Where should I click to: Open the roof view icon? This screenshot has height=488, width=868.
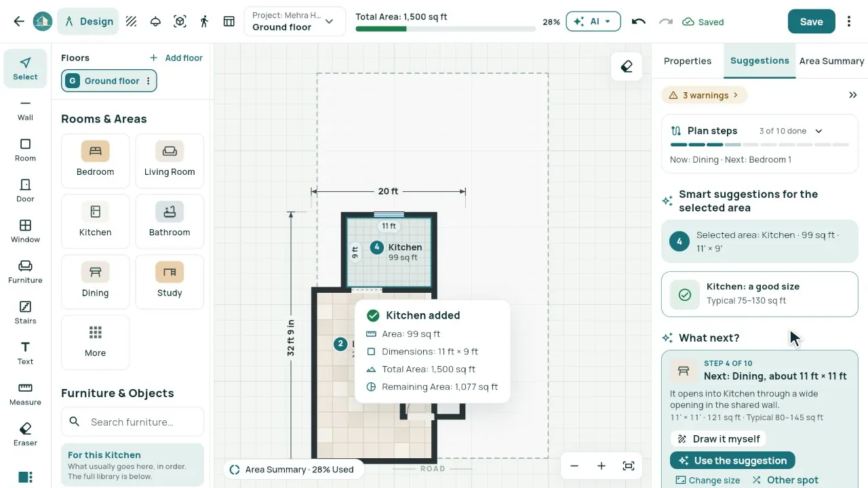click(x=155, y=22)
